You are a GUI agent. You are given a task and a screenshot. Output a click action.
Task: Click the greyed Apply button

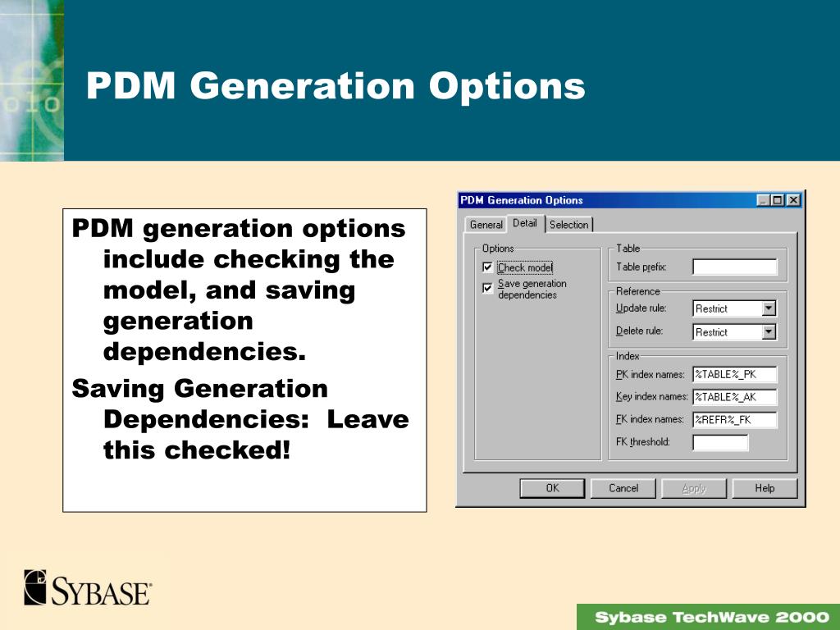(x=694, y=488)
